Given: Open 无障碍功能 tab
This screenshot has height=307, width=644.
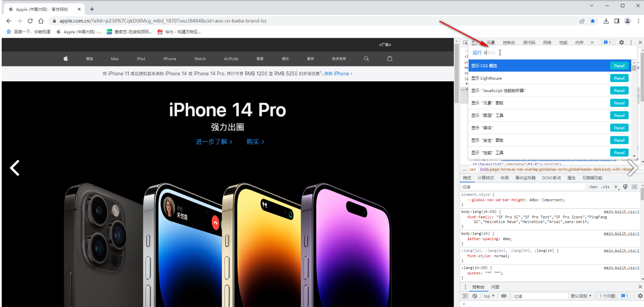Looking at the screenshot, I should tap(592, 178).
